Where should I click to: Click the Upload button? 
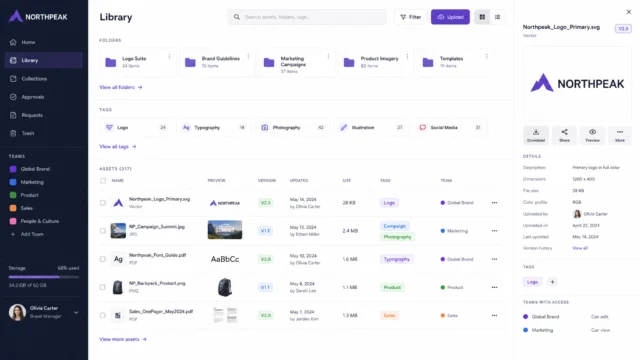[x=450, y=17]
